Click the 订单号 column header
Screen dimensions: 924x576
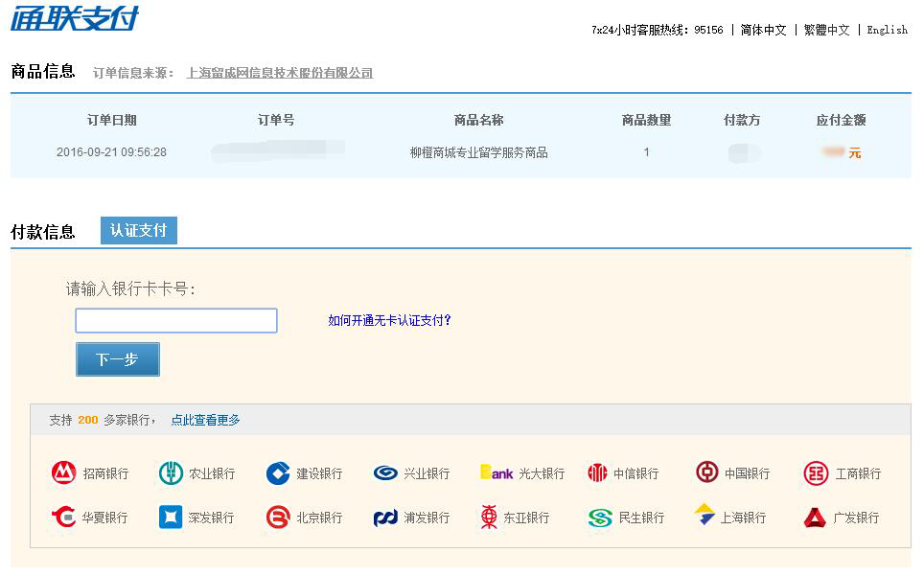coord(276,120)
